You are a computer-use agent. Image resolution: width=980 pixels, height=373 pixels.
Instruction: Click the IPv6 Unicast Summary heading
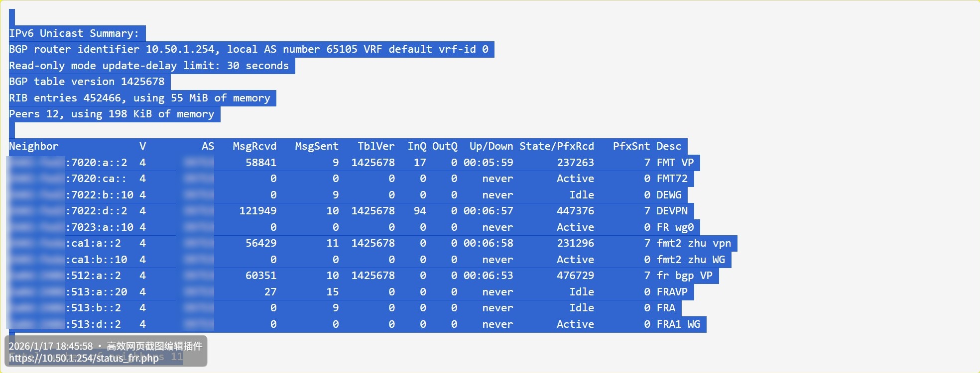[x=74, y=33]
